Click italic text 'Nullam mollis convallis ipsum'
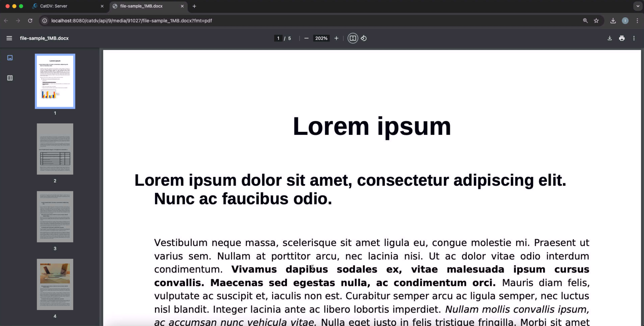Image resolution: width=644 pixels, height=326 pixels. point(517,310)
